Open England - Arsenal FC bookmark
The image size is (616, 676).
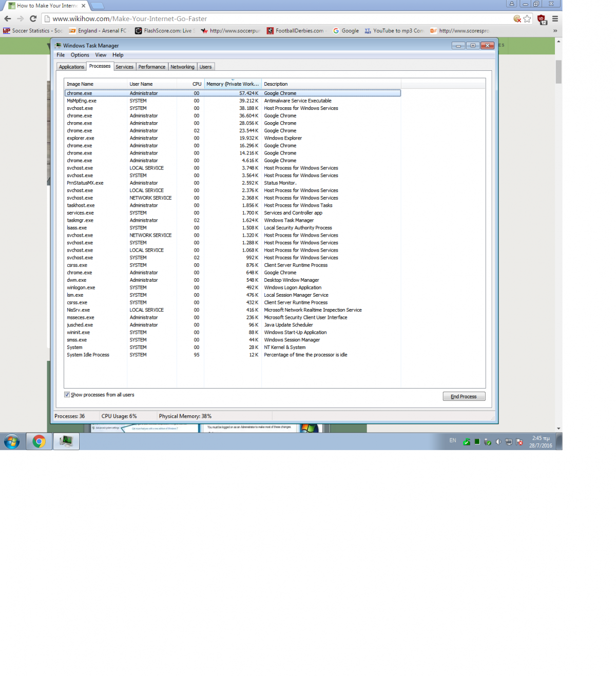point(98,31)
